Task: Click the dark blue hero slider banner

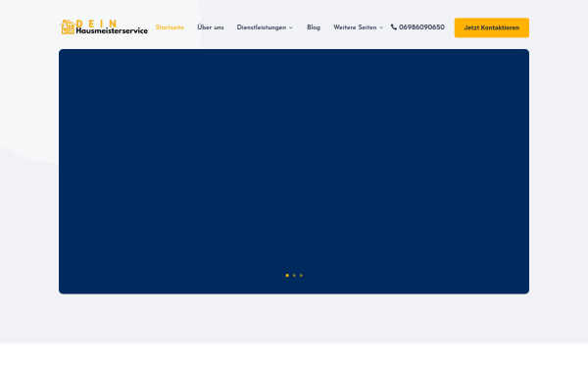Action: (294, 171)
